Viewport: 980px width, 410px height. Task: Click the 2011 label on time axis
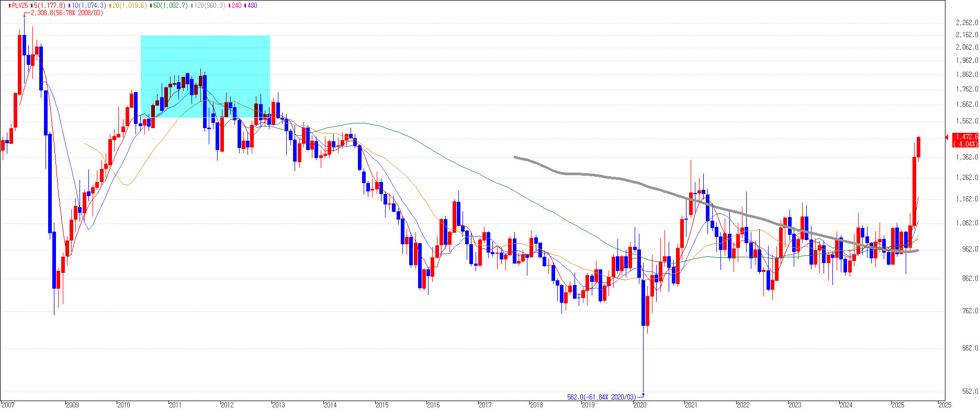point(175,405)
